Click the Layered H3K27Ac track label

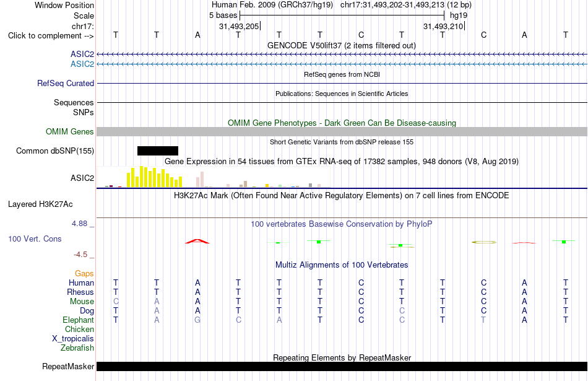click(40, 204)
